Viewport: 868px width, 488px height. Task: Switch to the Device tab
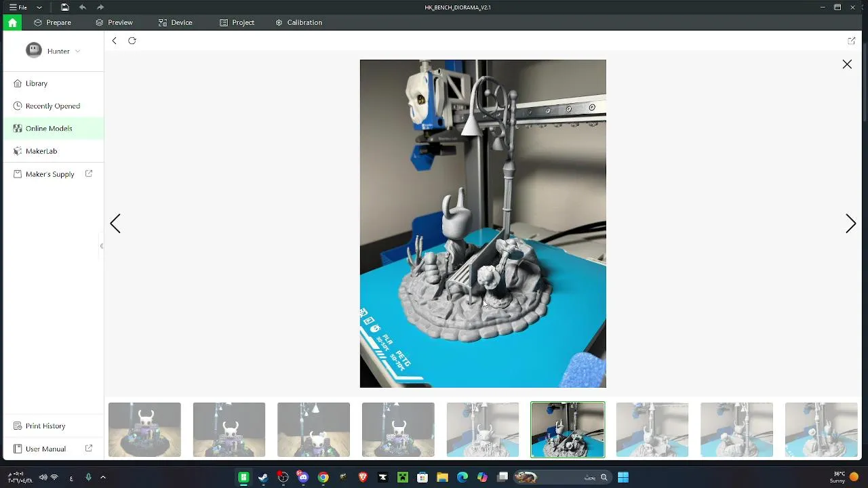coord(176,22)
